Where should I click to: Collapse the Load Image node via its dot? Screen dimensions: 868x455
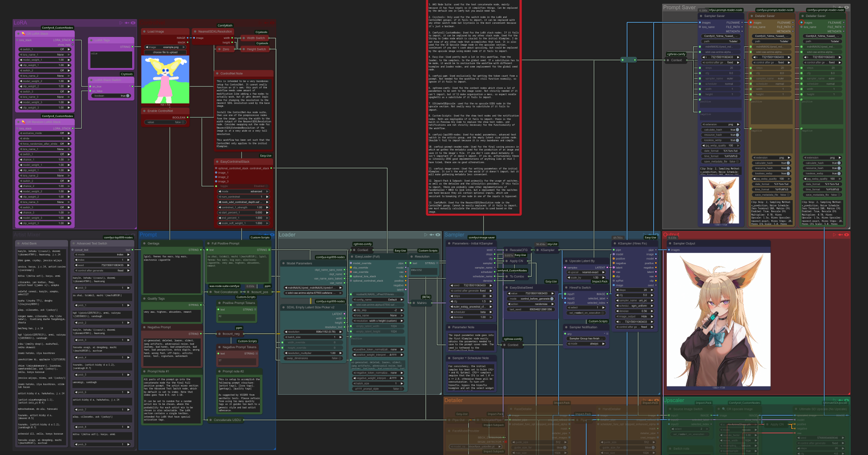pos(144,32)
